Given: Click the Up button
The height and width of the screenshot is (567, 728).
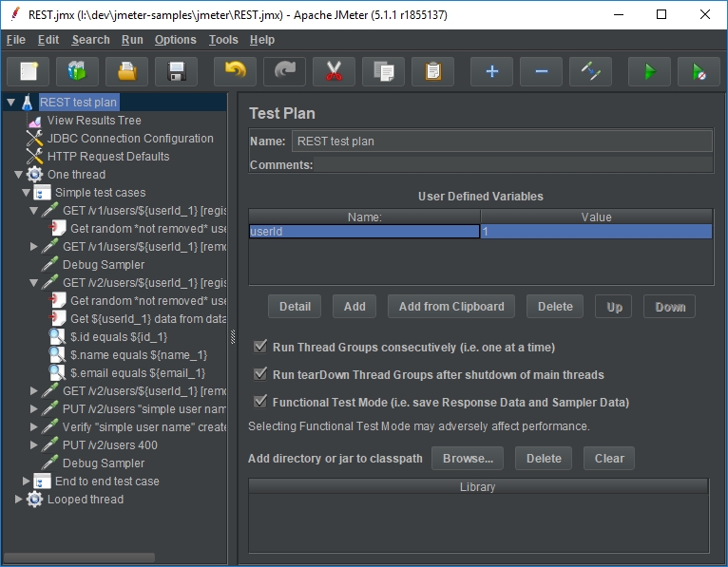Looking at the screenshot, I should point(614,306).
